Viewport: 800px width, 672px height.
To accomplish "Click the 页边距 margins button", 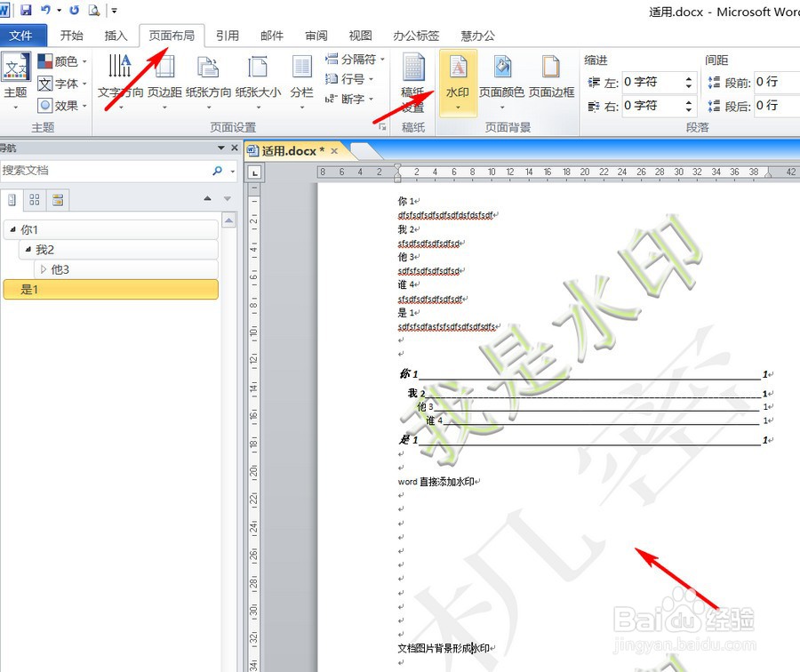I will pos(164,81).
